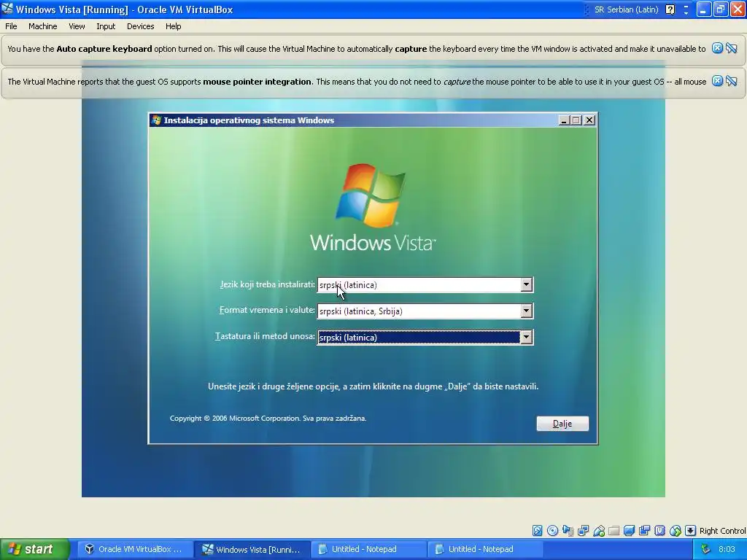
Task: Select the time and currency format combo box
Action: (425, 311)
